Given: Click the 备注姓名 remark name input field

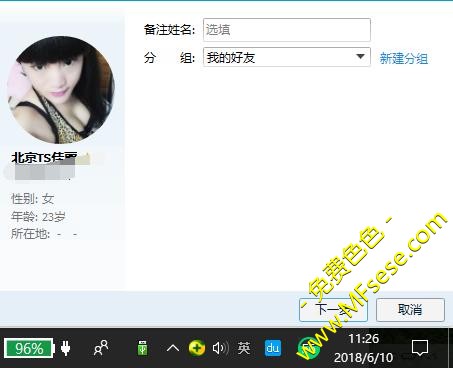Looking at the screenshot, I should click(287, 30).
